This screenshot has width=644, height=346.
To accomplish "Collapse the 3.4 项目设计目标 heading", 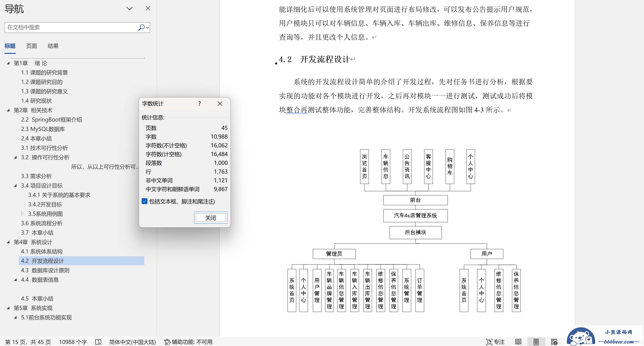I will click(x=15, y=185).
